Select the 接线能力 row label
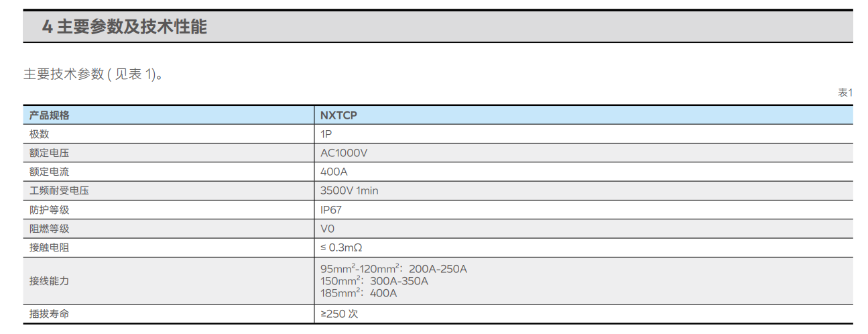 click(49, 281)
